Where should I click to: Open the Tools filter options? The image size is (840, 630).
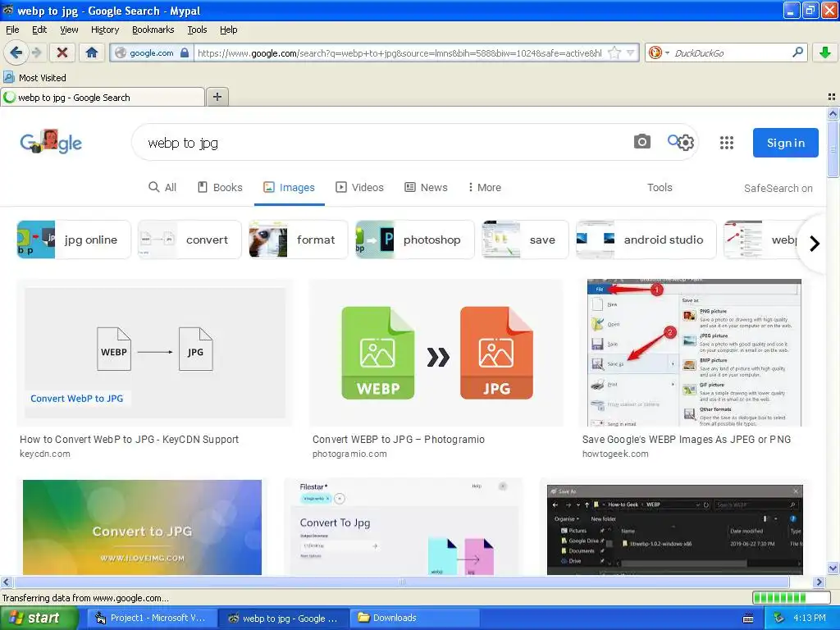[660, 188]
